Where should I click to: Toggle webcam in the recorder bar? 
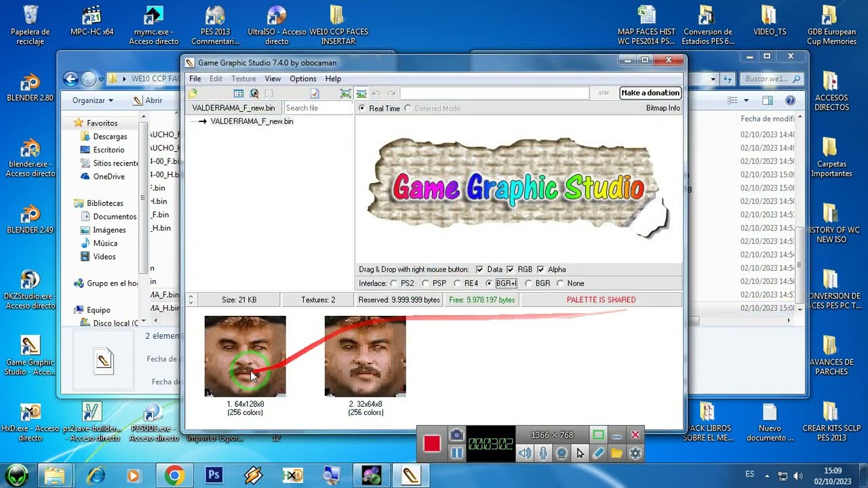561,453
